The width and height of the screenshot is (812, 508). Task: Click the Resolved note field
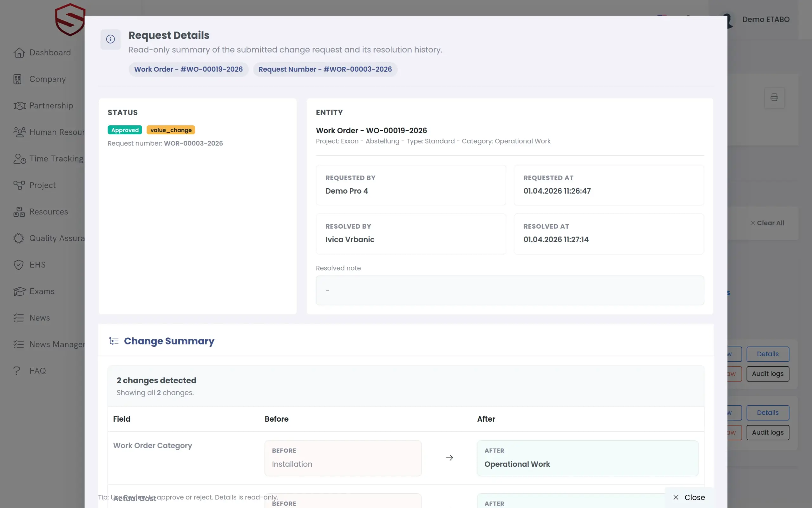[x=510, y=291]
